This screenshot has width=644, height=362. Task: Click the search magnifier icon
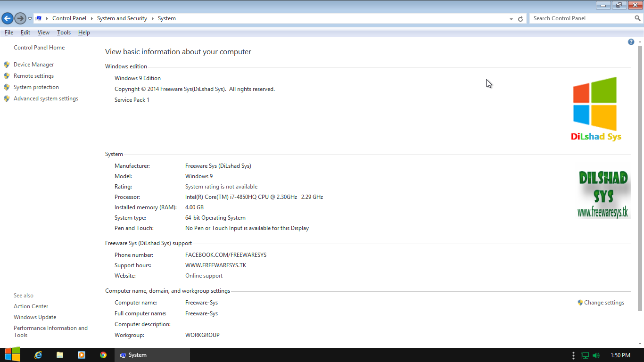click(638, 18)
